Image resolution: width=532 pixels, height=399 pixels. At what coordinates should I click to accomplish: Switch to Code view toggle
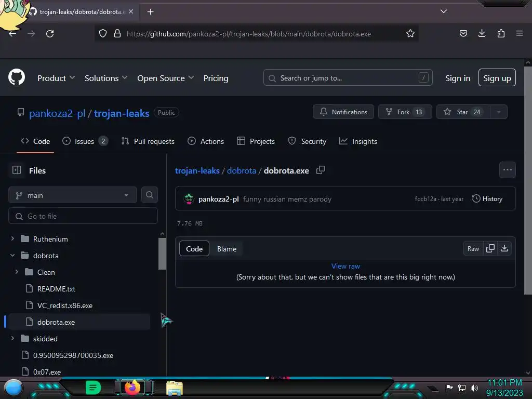click(x=194, y=249)
